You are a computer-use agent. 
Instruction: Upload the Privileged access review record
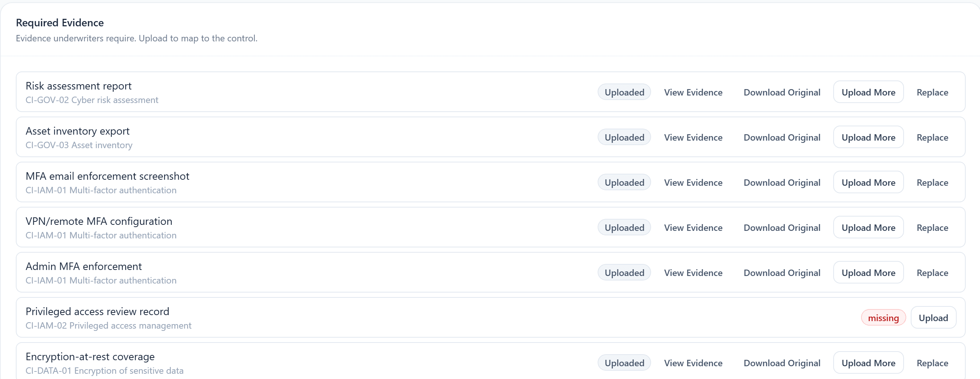pyautogui.click(x=933, y=318)
